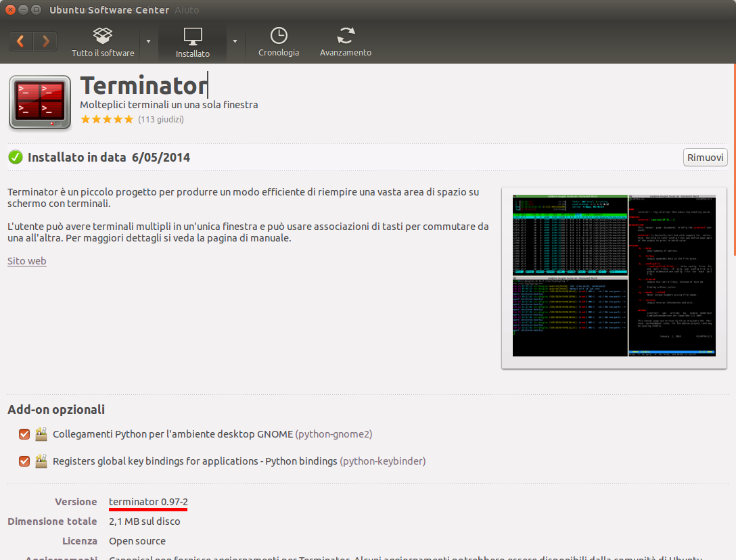Image resolution: width=736 pixels, height=560 pixels.
Task: Select the Registers global key bindings text
Action: 239,461
